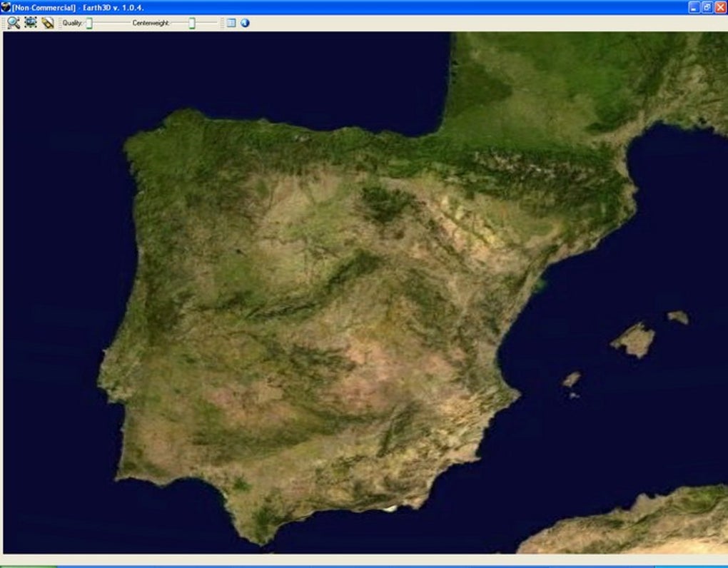Click the yellow pencil toolbar icon
Screen dimensions: 728x568
[47, 23]
